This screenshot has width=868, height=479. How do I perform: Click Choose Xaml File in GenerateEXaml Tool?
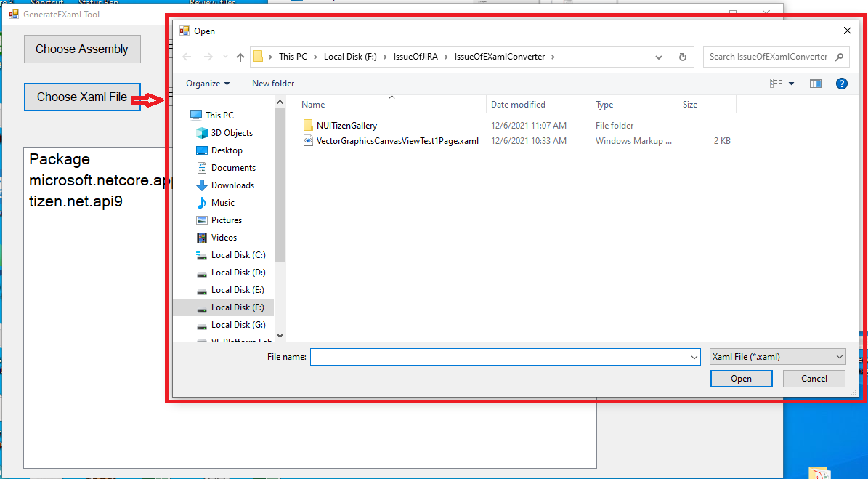click(82, 97)
